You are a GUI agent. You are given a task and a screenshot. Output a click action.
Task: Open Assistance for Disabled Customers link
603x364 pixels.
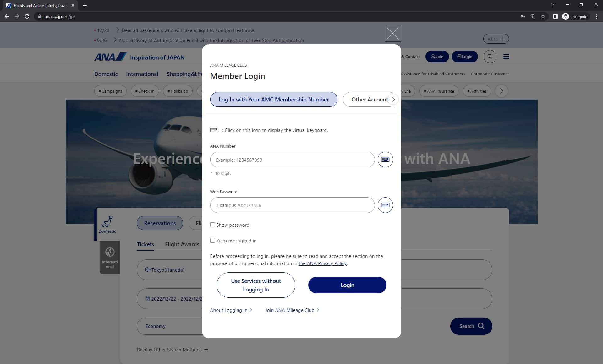pos(433,74)
